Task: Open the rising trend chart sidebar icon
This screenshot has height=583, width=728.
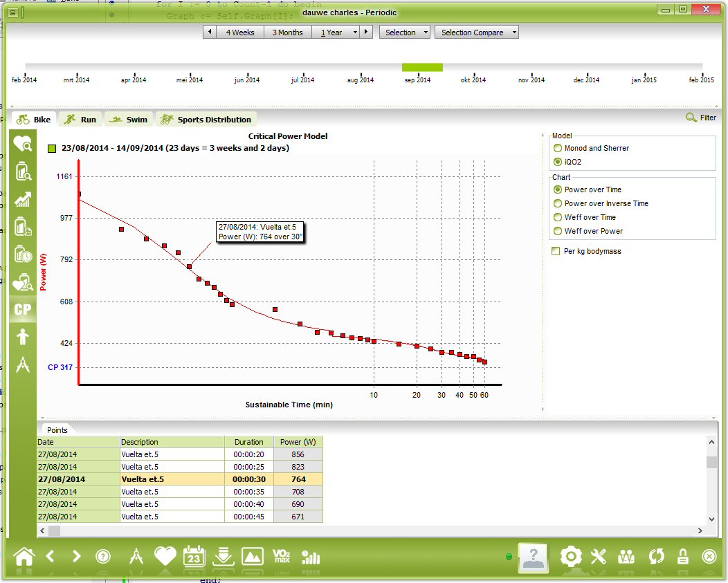Action: (x=22, y=200)
